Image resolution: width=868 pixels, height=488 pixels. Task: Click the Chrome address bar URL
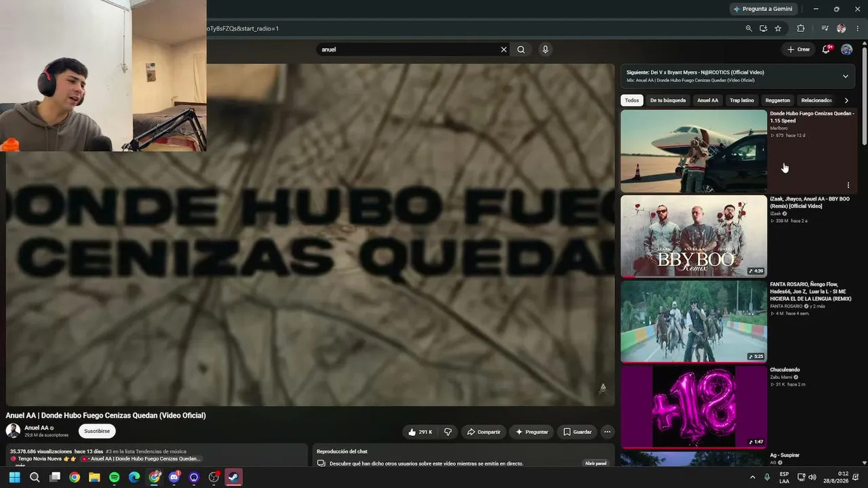click(242, 28)
